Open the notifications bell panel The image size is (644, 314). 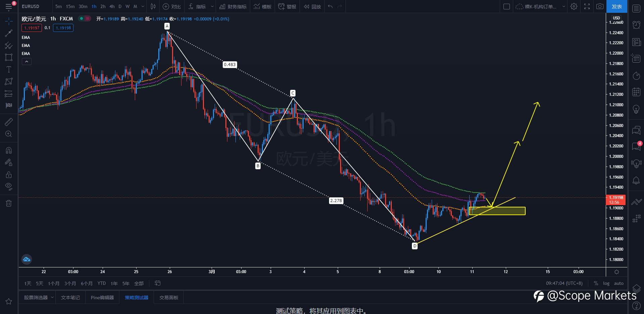[x=636, y=181]
